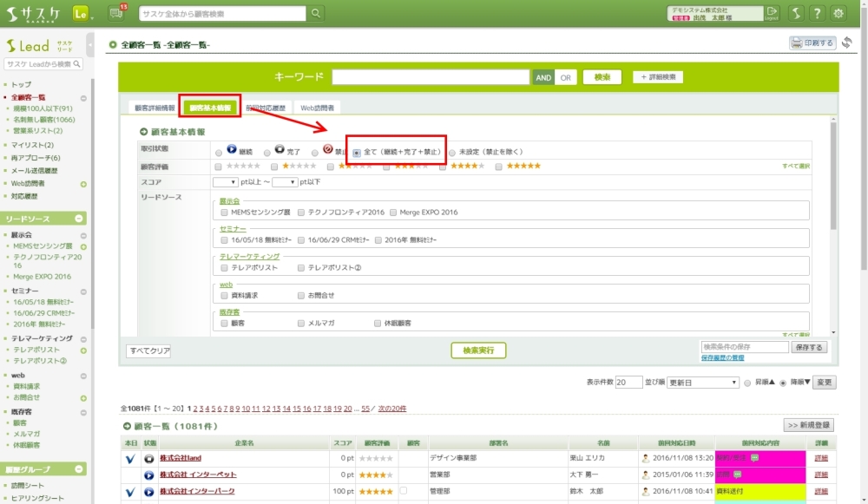Click the キーワード search input field
Screen dimensions: 868x504
click(x=430, y=77)
